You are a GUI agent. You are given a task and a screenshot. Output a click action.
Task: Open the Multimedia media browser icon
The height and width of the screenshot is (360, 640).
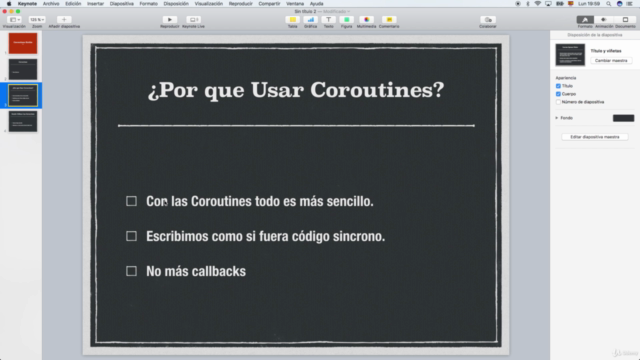[x=366, y=20]
